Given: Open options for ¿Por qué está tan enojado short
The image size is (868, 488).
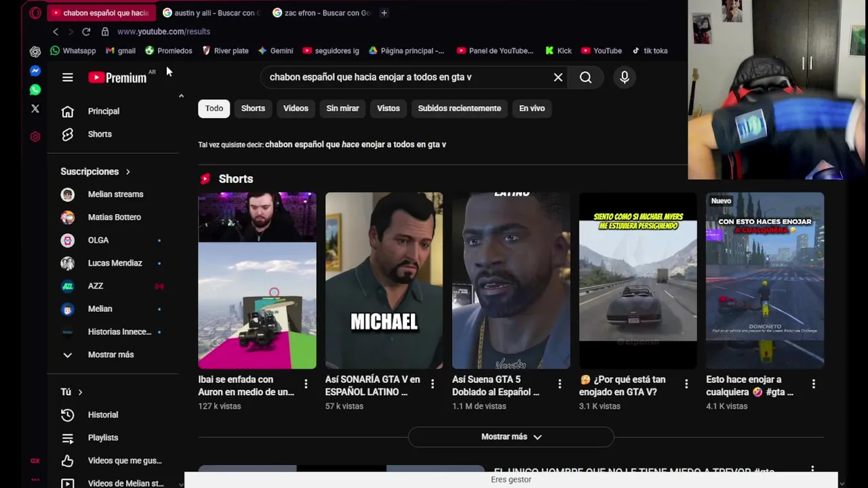Looking at the screenshot, I should pos(686,384).
